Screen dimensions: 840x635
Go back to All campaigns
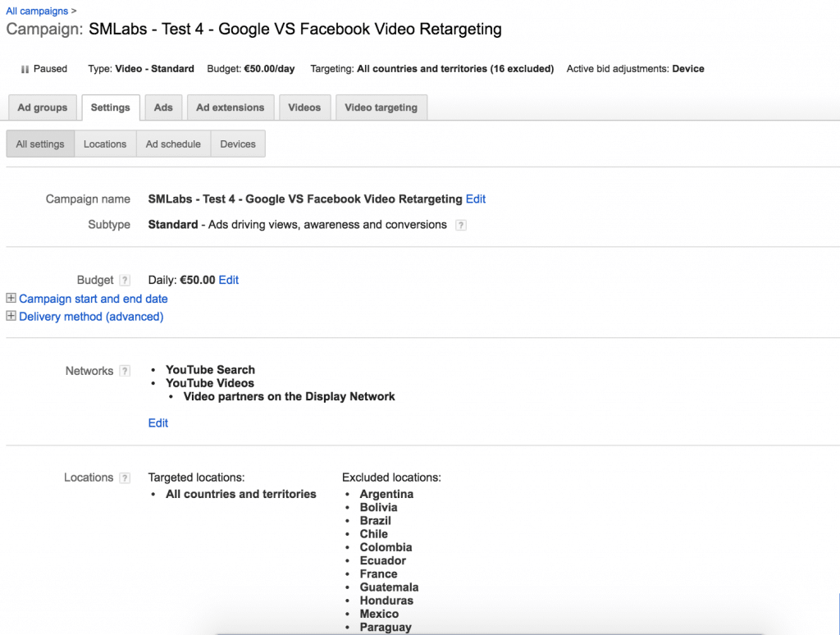[37, 11]
